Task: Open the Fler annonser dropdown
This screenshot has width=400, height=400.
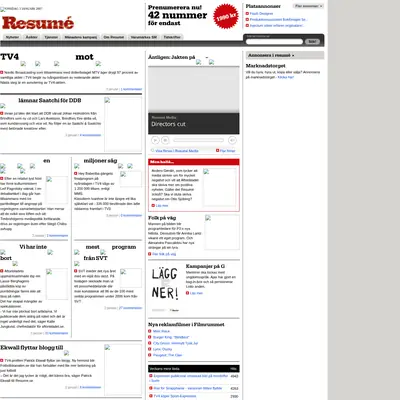Action: click(x=308, y=6)
